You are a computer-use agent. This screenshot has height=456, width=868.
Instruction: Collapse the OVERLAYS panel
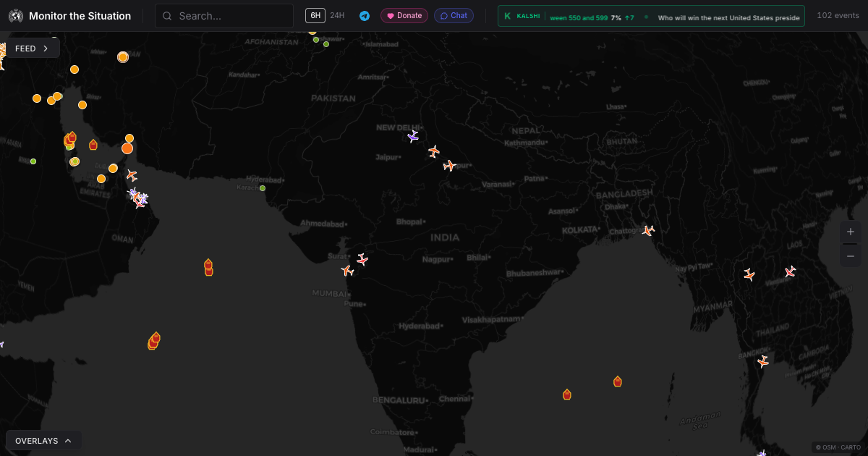[x=43, y=440]
